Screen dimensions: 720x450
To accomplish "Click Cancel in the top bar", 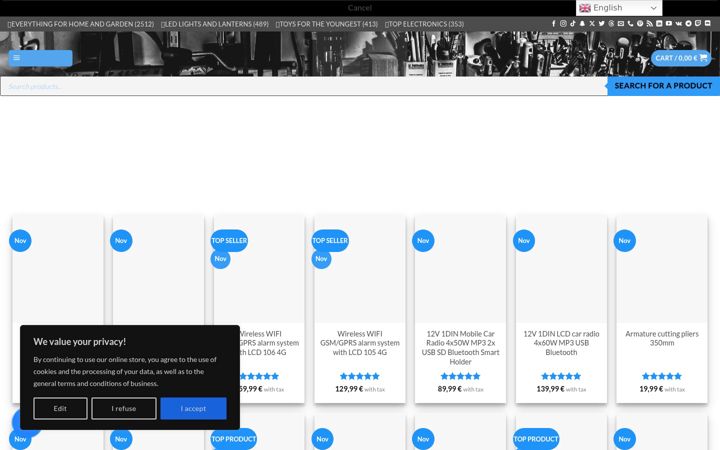I will pyautogui.click(x=360, y=8).
